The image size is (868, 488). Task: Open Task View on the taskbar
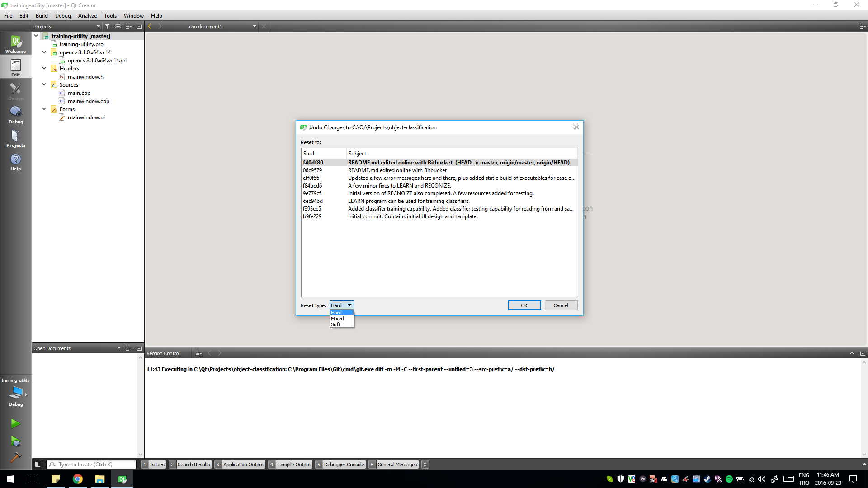[33, 479]
